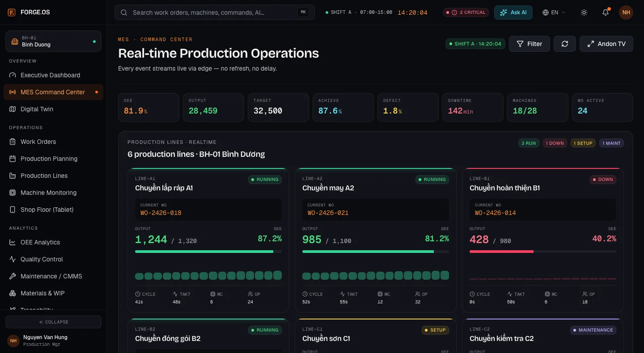The height and width of the screenshot is (353, 644).
Task: Click the Quality Control pulse icon
Action: point(13,259)
